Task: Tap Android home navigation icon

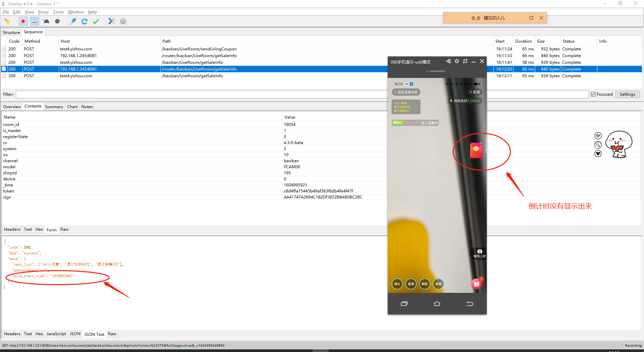Action: pos(437,304)
